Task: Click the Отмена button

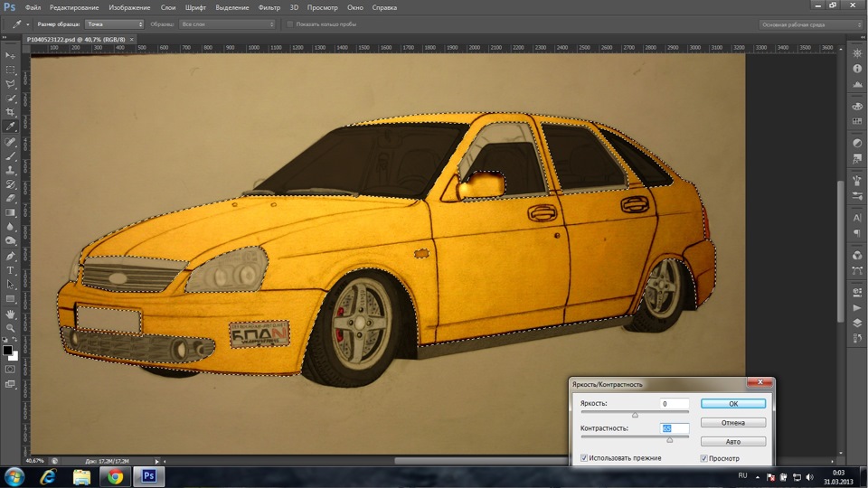Action: [733, 423]
